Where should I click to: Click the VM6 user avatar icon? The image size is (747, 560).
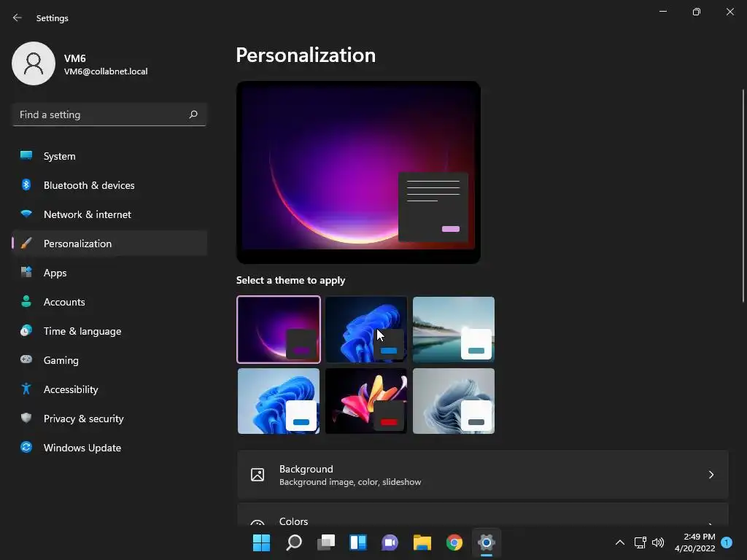pos(34,63)
